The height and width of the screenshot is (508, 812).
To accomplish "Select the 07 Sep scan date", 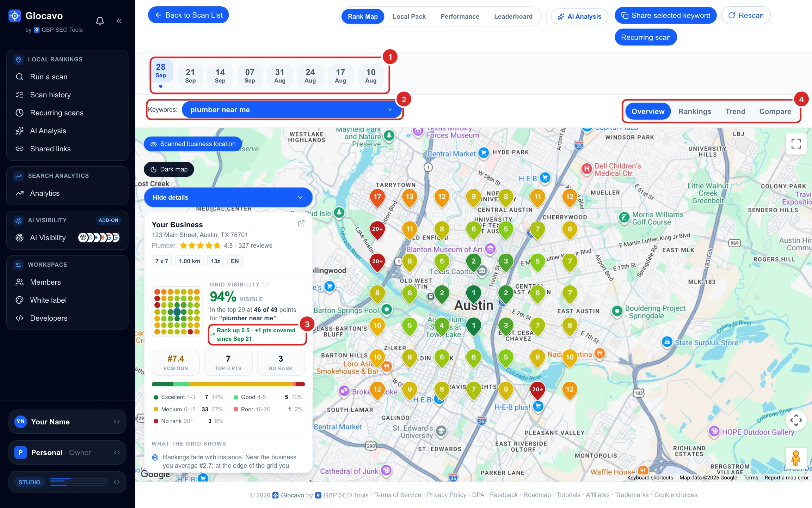I will 250,76.
